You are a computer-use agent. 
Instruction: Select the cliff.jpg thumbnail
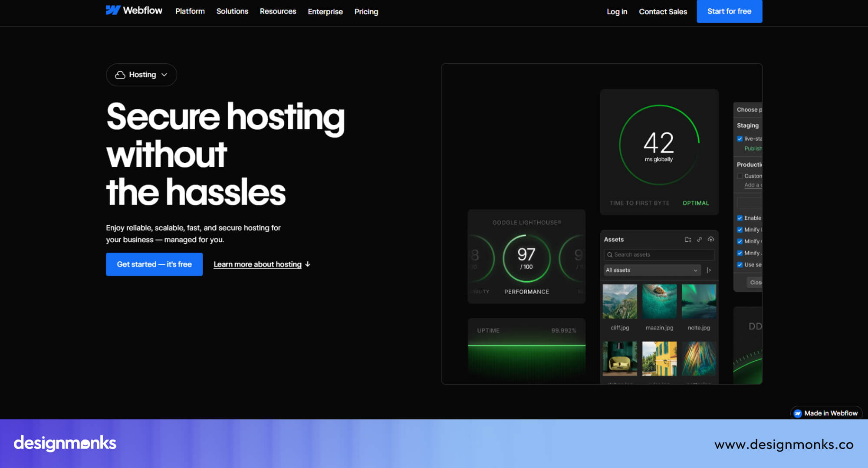pos(620,301)
